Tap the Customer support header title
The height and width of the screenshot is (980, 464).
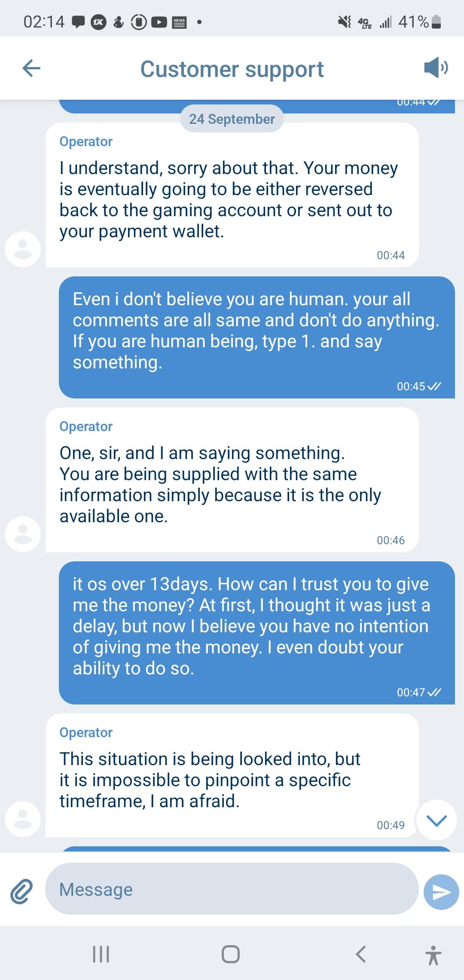[x=232, y=69]
